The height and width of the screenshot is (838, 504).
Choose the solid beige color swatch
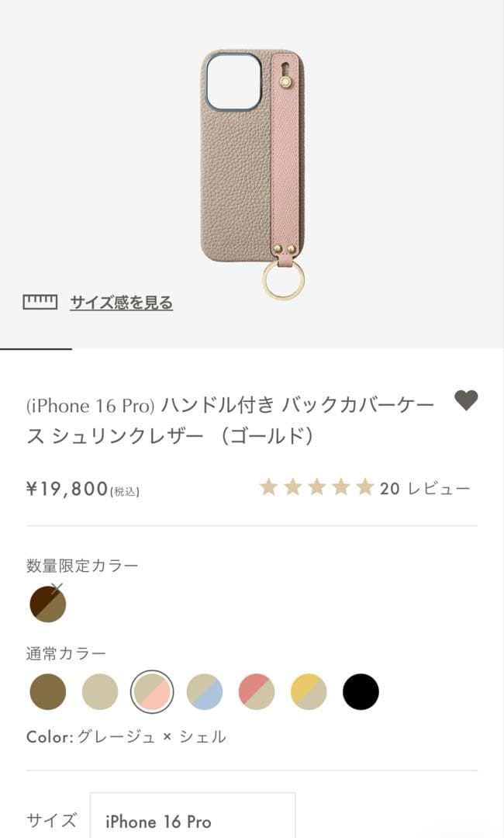pos(100,691)
